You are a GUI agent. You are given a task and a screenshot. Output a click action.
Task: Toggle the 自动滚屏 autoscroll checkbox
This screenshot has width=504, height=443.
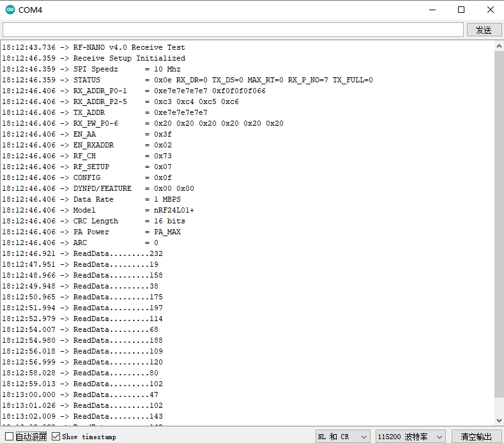pos(10,436)
